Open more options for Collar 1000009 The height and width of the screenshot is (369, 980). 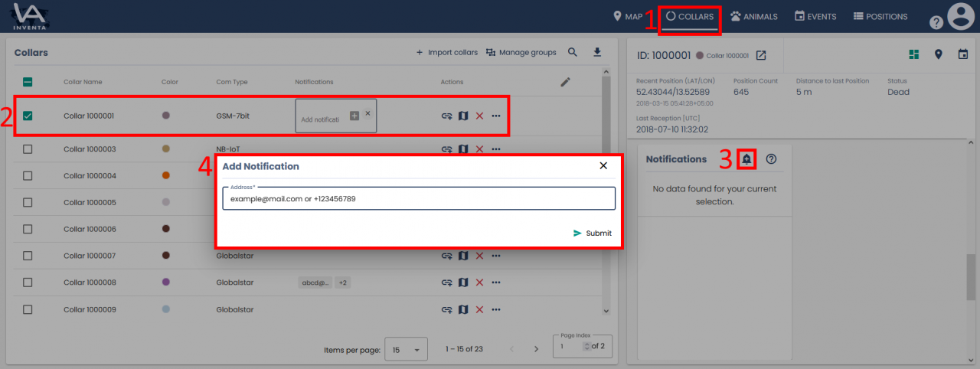[496, 310]
